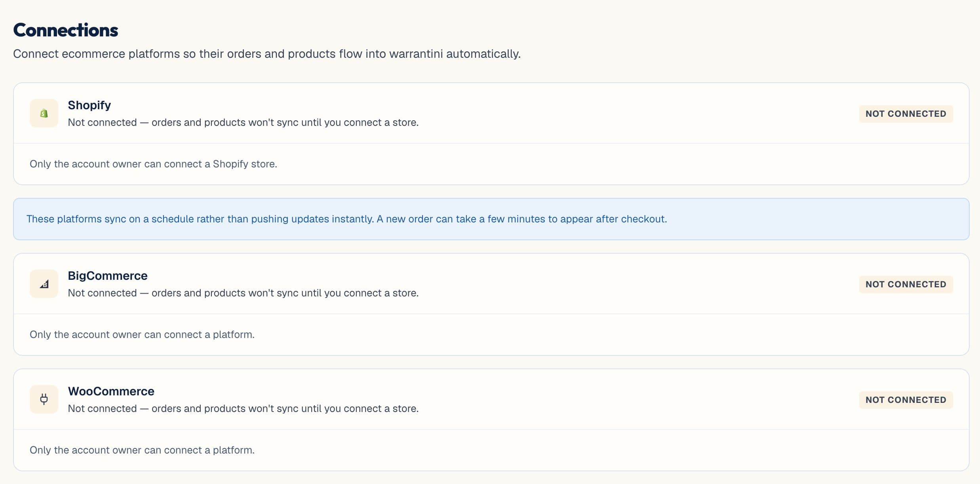Click the word warrantini in the subtitle
The image size is (980, 484).
pos(416,54)
